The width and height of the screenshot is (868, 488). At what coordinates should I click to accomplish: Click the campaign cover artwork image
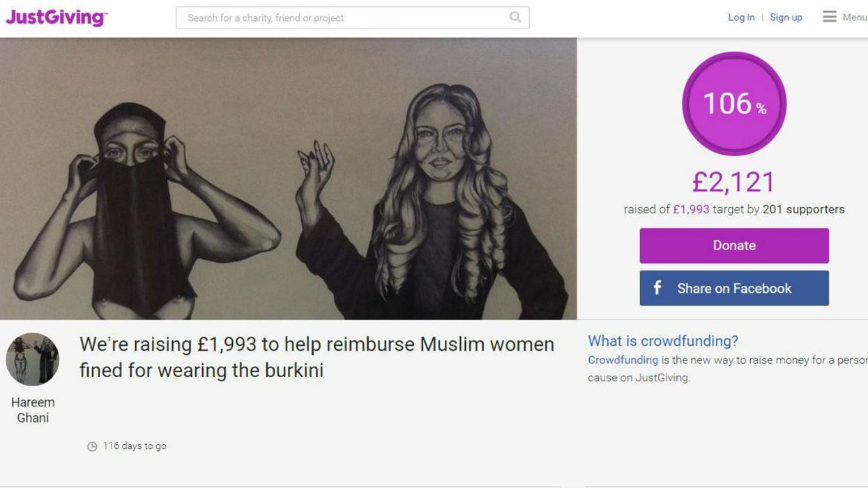click(x=289, y=178)
